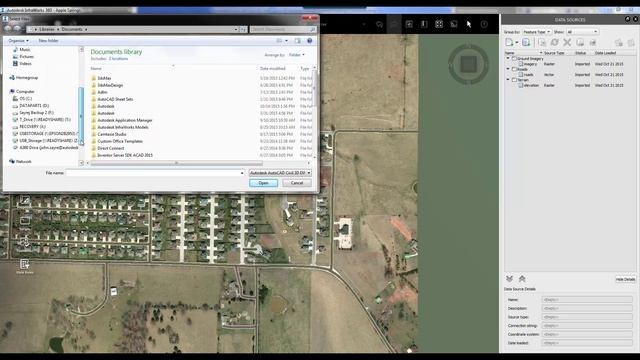
Task: Click the configure data source icon
Action: click(542, 42)
